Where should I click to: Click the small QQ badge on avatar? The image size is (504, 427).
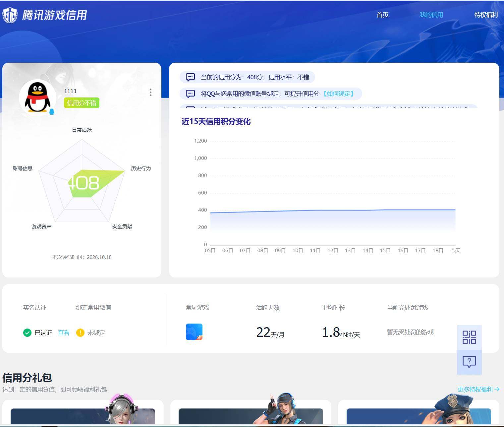[x=52, y=111]
